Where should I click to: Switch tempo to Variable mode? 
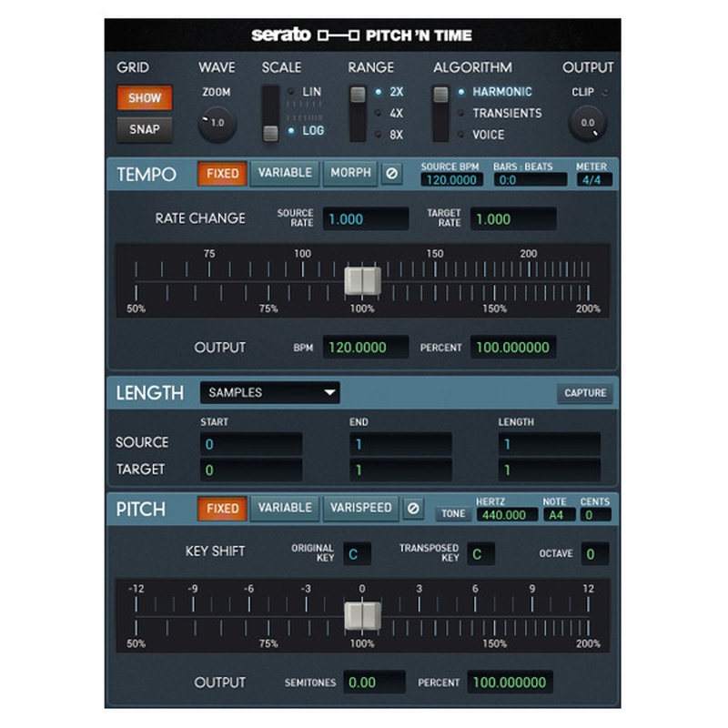(285, 173)
